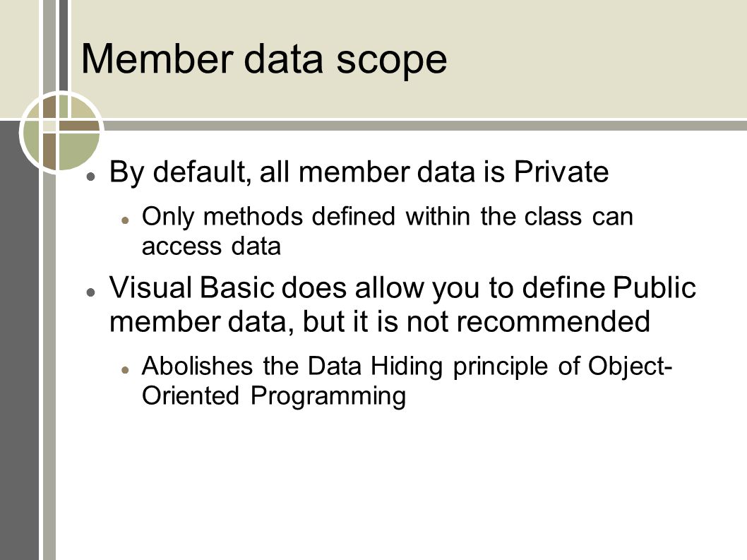Click the line 'Only methods defined within the class can'
The image size is (747, 560).
pos(388,217)
